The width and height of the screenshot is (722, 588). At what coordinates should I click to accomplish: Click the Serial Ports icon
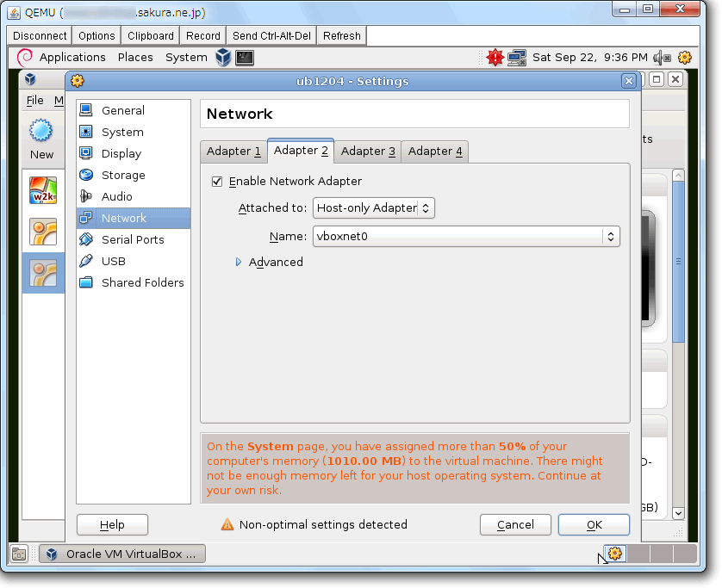86,239
